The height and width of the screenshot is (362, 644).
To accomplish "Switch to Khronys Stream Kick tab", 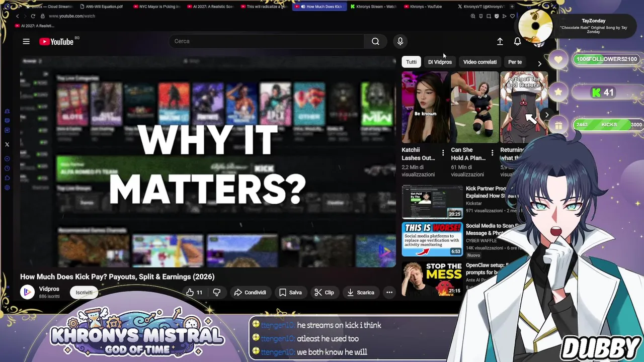I will point(373,7).
